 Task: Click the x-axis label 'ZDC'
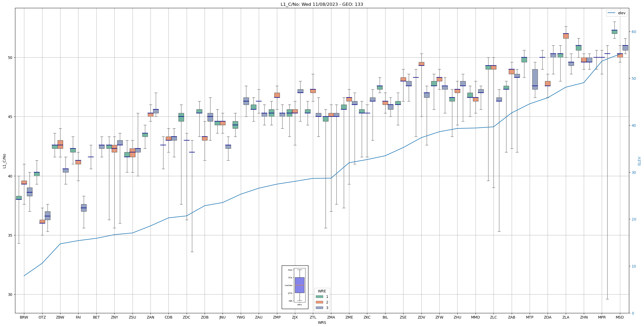187,317
